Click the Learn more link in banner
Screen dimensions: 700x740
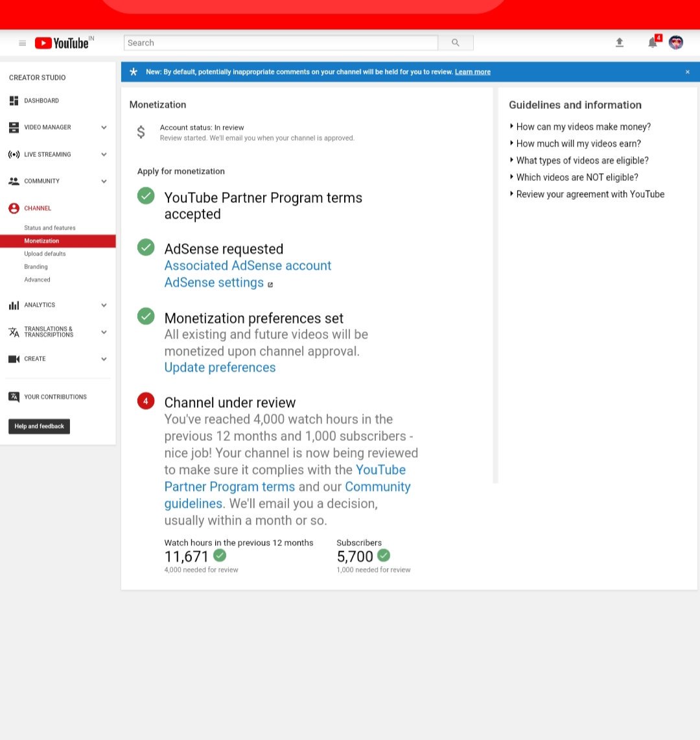tap(472, 72)
